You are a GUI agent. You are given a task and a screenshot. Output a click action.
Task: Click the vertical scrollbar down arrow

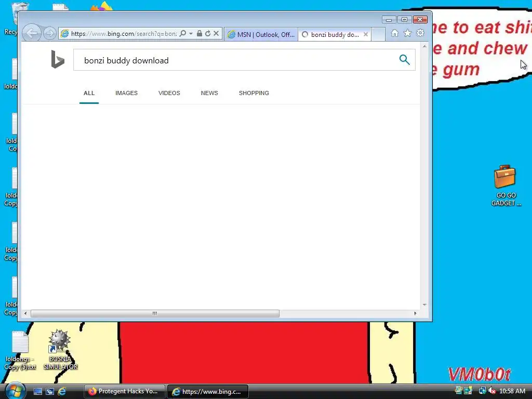424,304
